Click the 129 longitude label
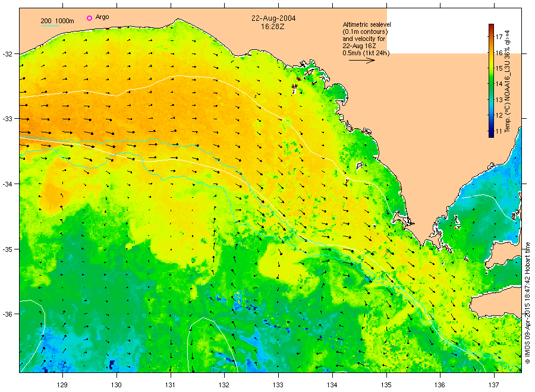535x392 pixels. coord(62,385)
